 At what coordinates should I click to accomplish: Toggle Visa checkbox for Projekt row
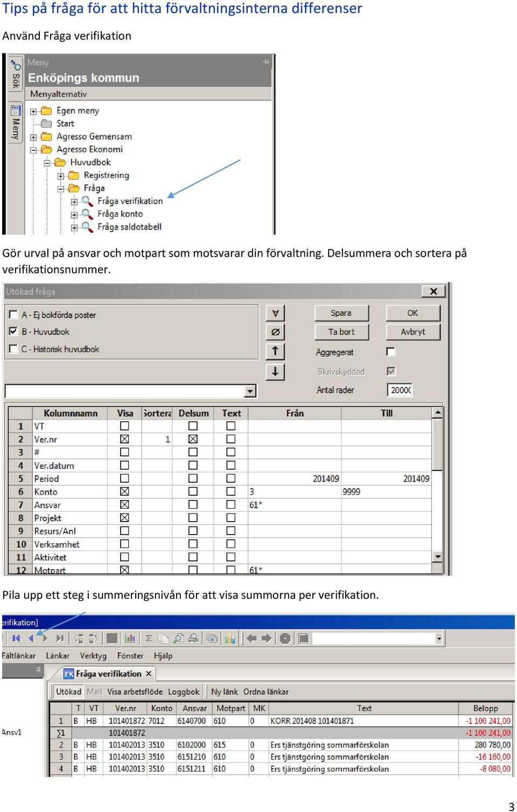(x=124, y=518)
